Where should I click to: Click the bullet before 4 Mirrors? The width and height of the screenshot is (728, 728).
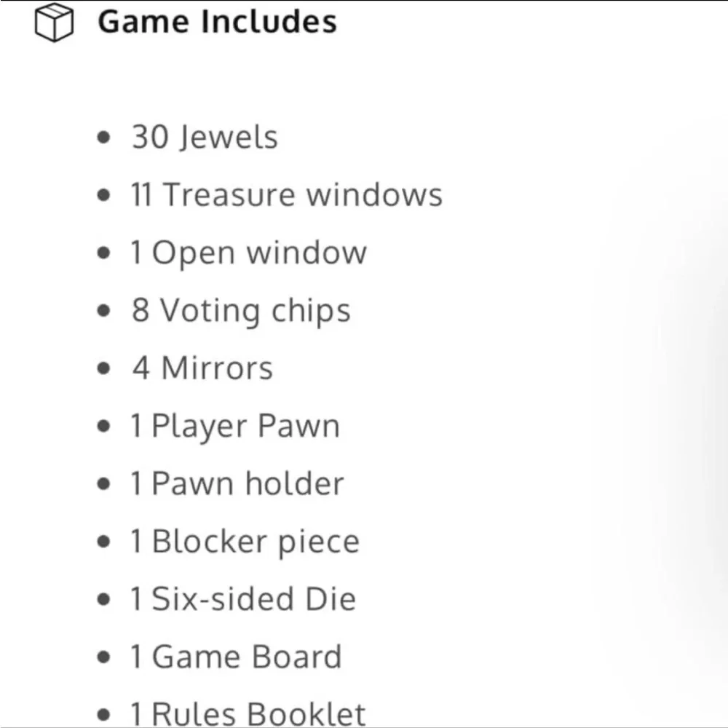pos(104,368)
